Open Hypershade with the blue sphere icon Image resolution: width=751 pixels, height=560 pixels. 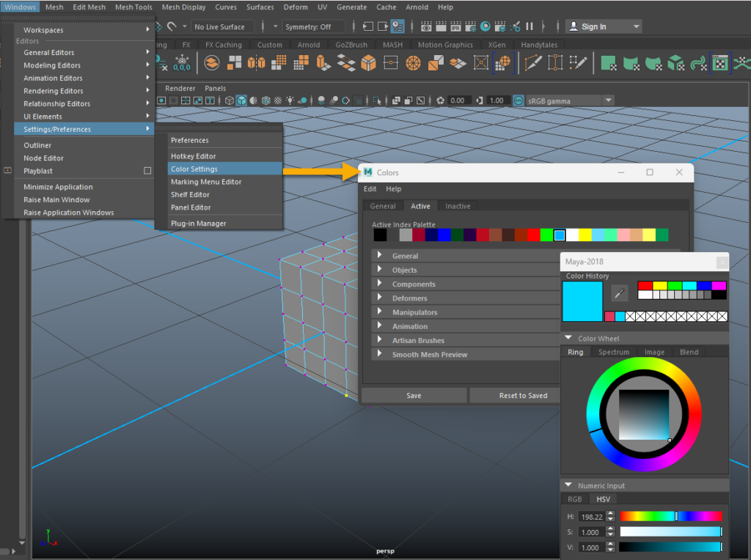click(486, 26)
